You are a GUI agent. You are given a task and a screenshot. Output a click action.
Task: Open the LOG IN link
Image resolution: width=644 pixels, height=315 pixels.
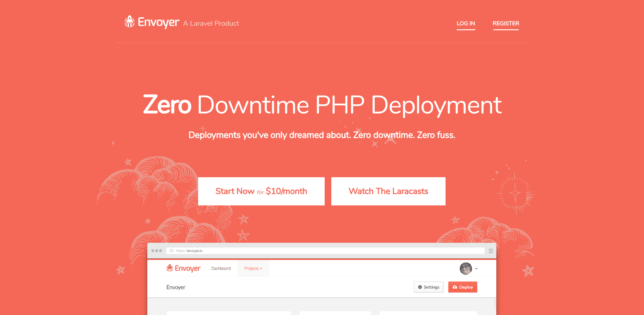click(466, 24)
